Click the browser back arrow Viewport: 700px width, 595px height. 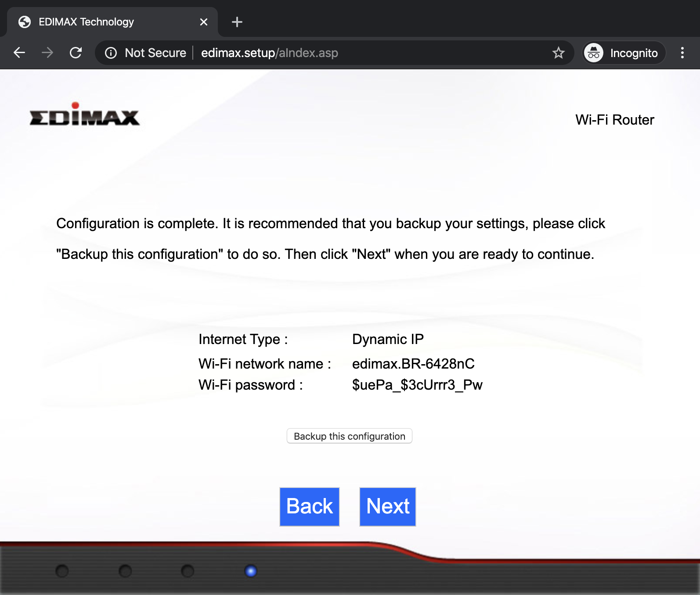[19, 53]
